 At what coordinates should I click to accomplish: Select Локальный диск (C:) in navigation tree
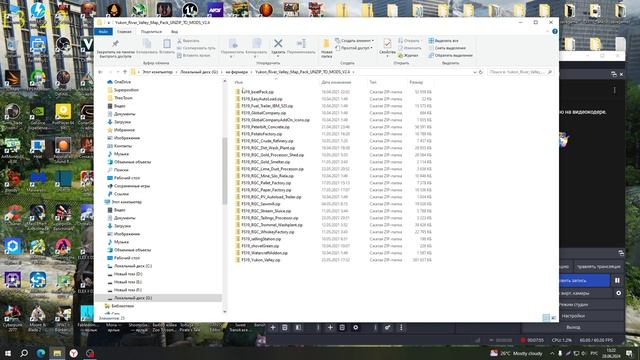(133, 266)
